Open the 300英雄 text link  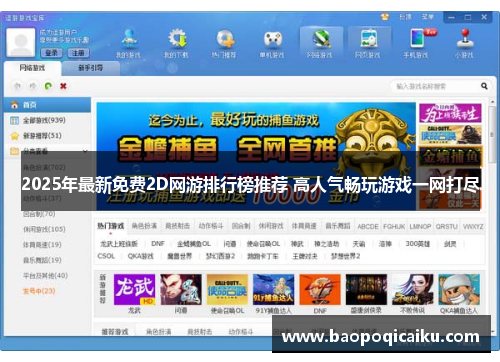point(417,244)
